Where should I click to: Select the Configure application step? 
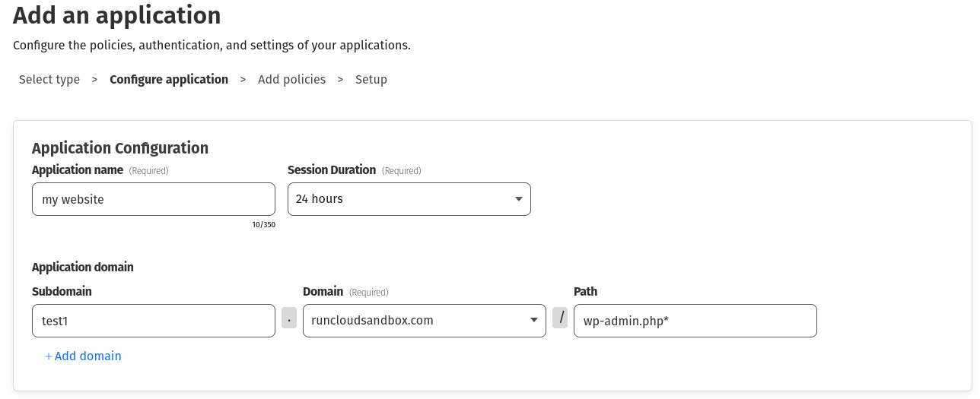pos(169,80)
